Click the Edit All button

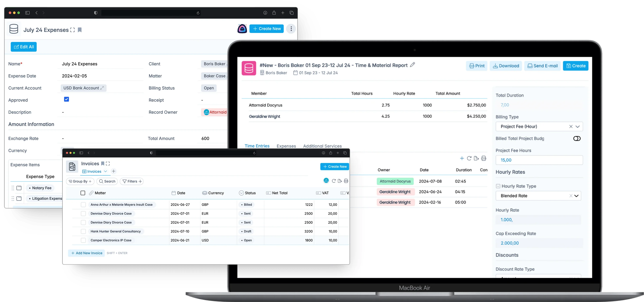[x=23, y=47]
